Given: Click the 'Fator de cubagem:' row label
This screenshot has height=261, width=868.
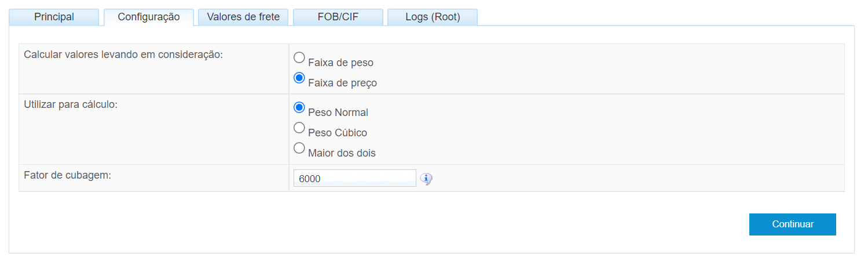Looking at the screenshot, I should (67, 175).
